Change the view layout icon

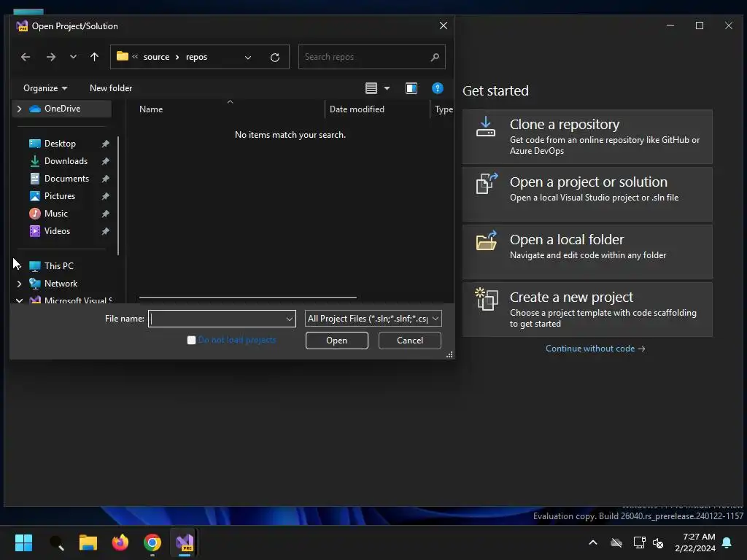[x=371, y=88]
